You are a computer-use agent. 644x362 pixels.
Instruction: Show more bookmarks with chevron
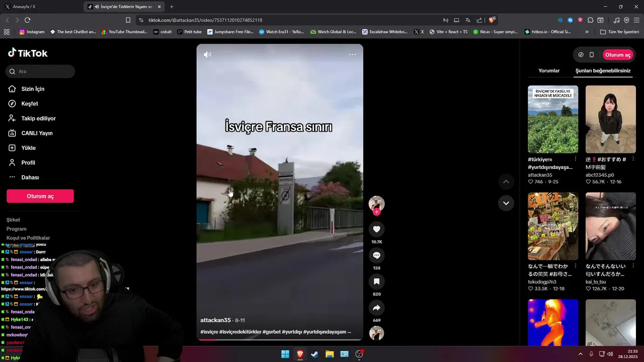pos(587,32)
